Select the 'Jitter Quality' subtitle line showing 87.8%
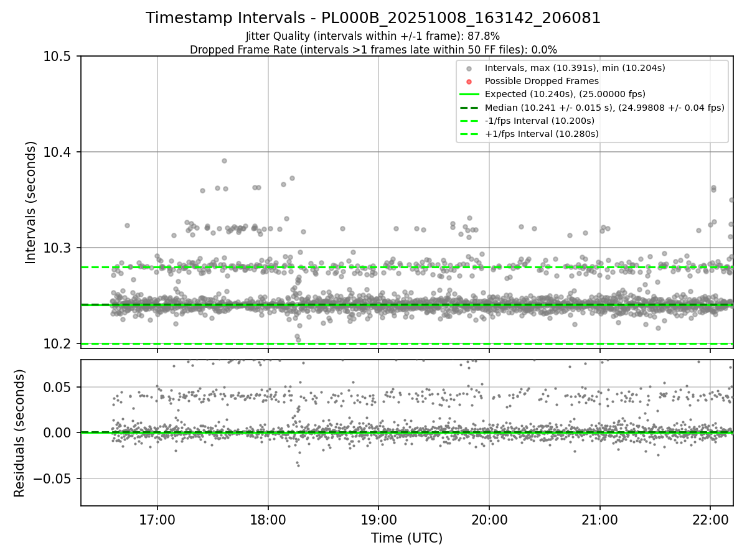747x560 pixels. (373, 36)
